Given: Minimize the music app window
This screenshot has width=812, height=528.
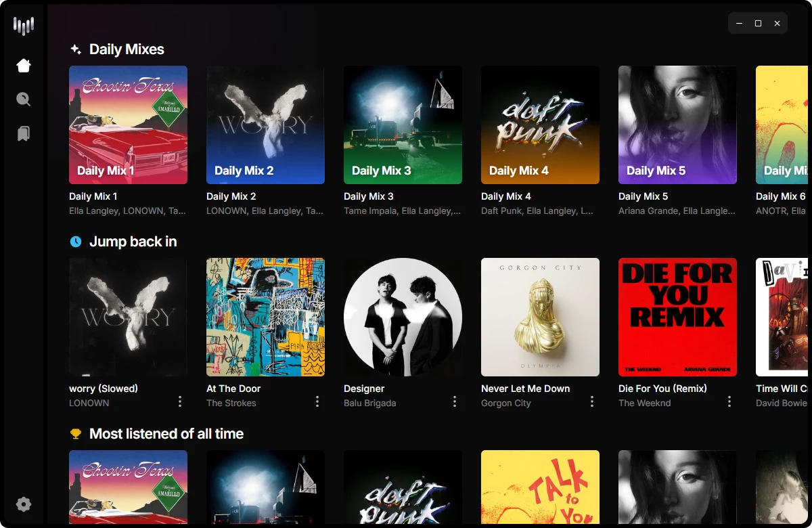Looking at the screenshot, I should click(739, 23).
